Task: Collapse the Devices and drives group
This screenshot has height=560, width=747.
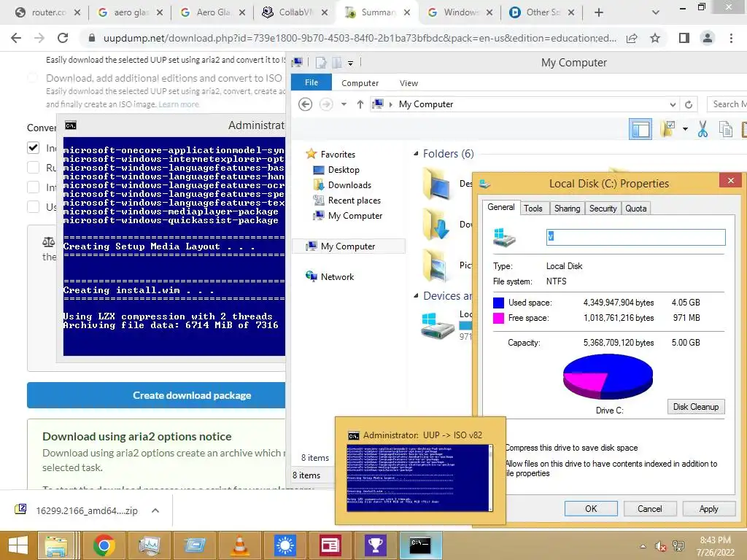Action: click(x=416, y=296)
